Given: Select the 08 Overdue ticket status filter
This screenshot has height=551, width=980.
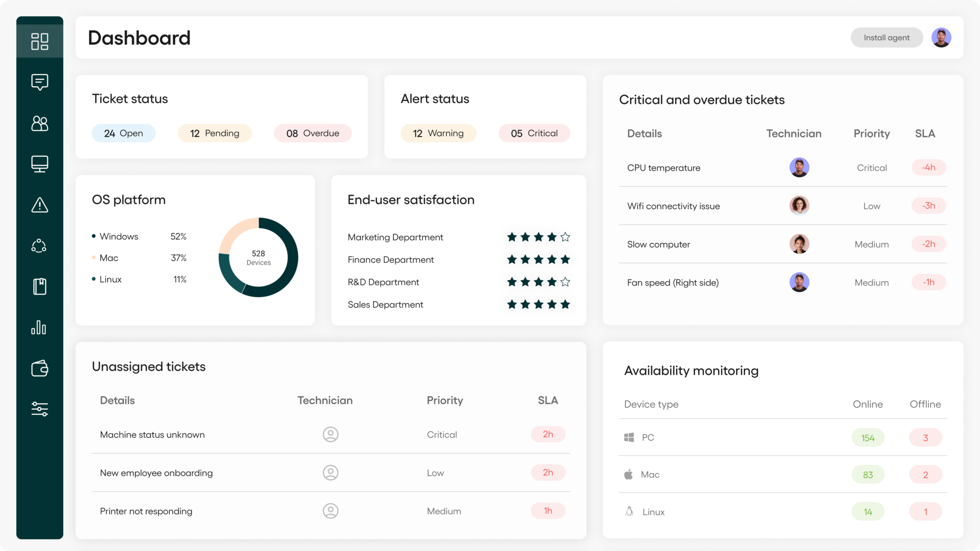Looking at the screenshot, I should point(312,133).
